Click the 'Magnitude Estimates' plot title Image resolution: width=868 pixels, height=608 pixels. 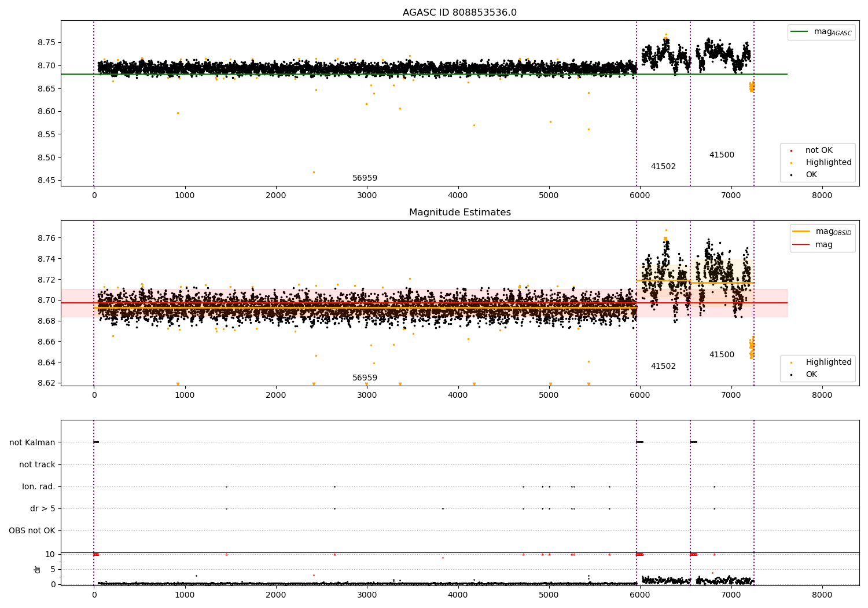point(460,213)
